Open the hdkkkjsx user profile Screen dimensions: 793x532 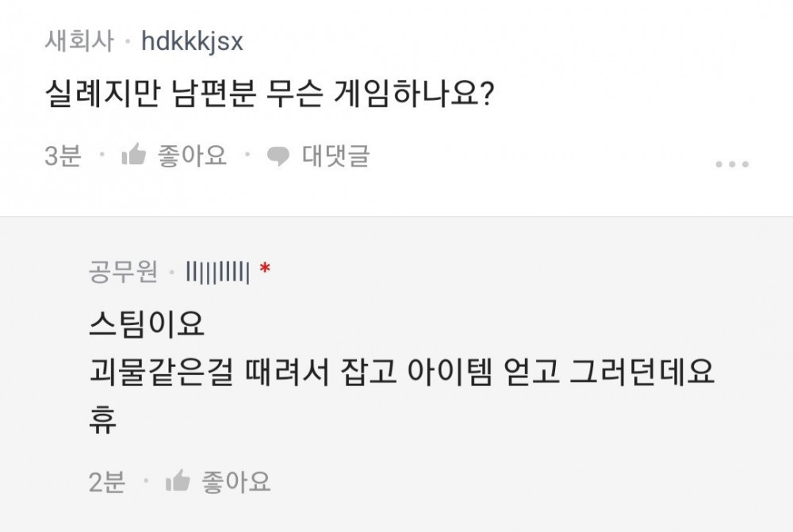(x=192, y=41)
